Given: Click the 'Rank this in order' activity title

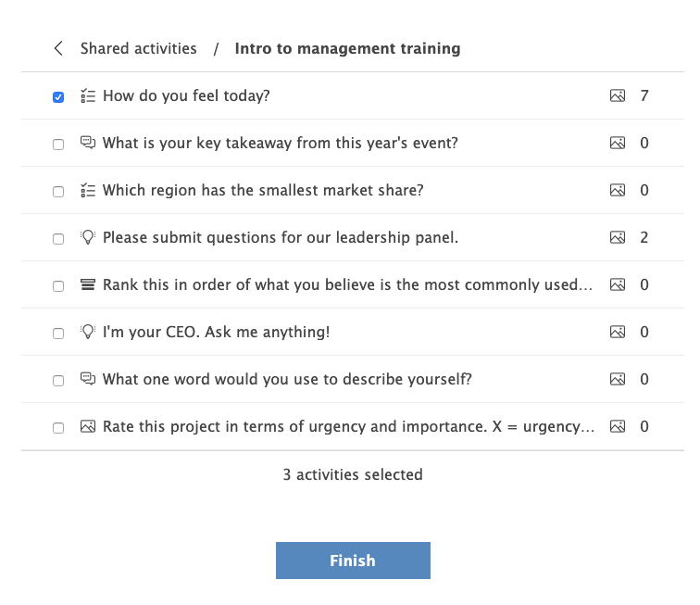Looking at the screenshot, I should [x=347, y=284].
